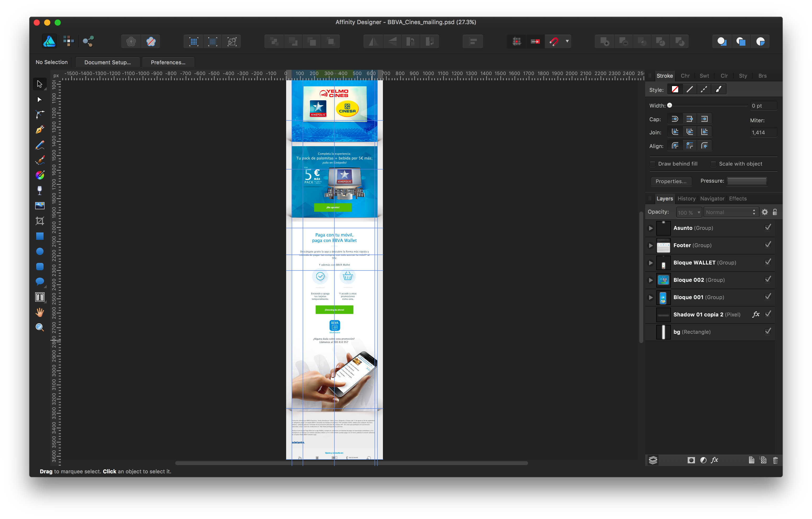
Task: Toggle snapping magnet icon
Action: click(x=554, y=41)
